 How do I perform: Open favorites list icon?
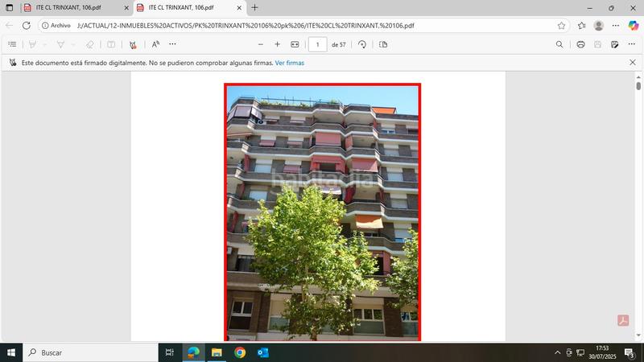tap(581, 26)
